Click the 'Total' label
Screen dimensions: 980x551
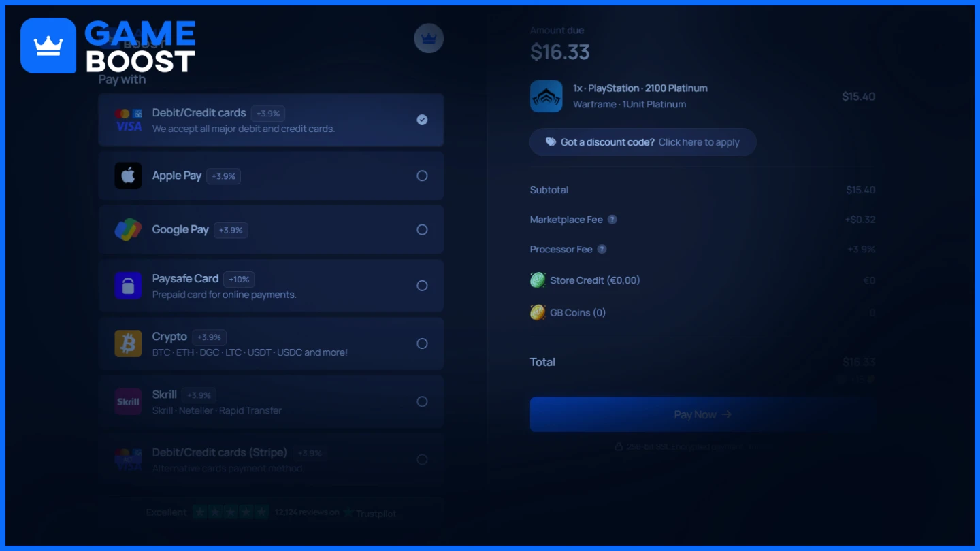click(x=542, y=362)
